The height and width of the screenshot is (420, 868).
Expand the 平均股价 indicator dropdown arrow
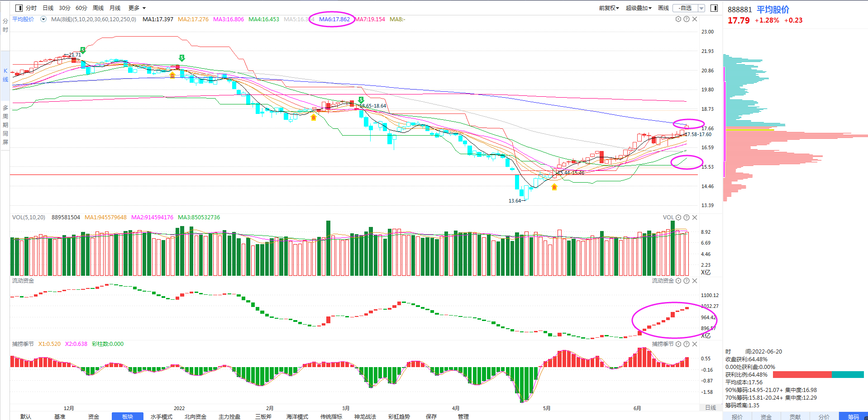click(x=43, y=19)
